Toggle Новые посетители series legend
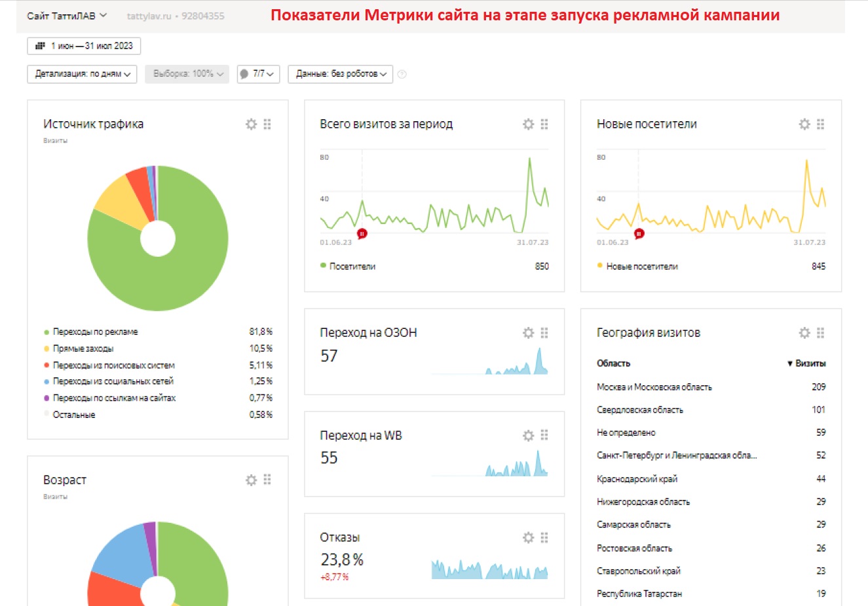 637,266
